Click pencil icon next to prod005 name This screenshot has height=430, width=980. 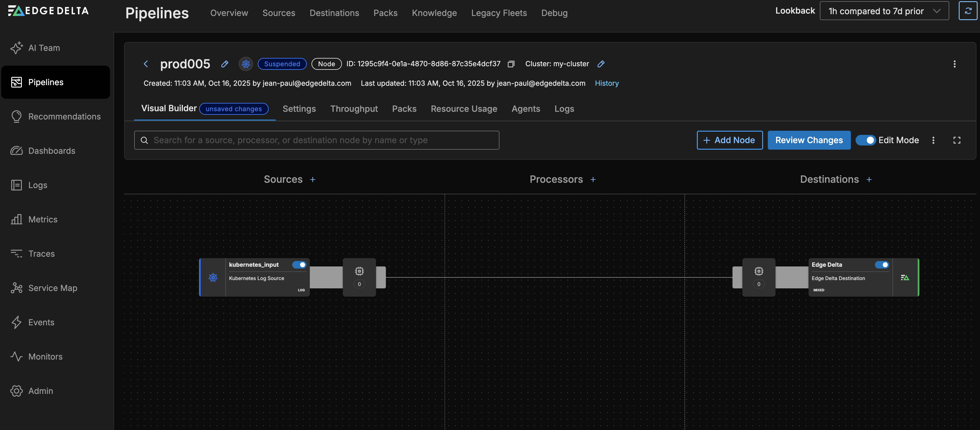(x=225, y=64)
